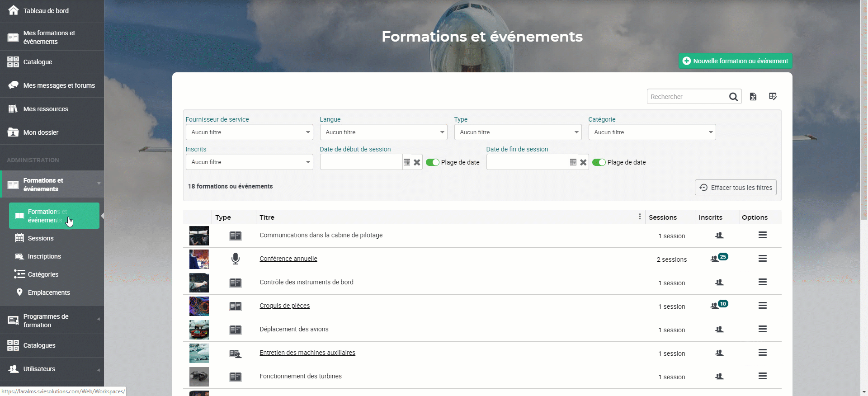The width and height of the screenshot is (868, 396).
Task: Open Sessions in the sidebar
Action: click(x=41, y=238)
